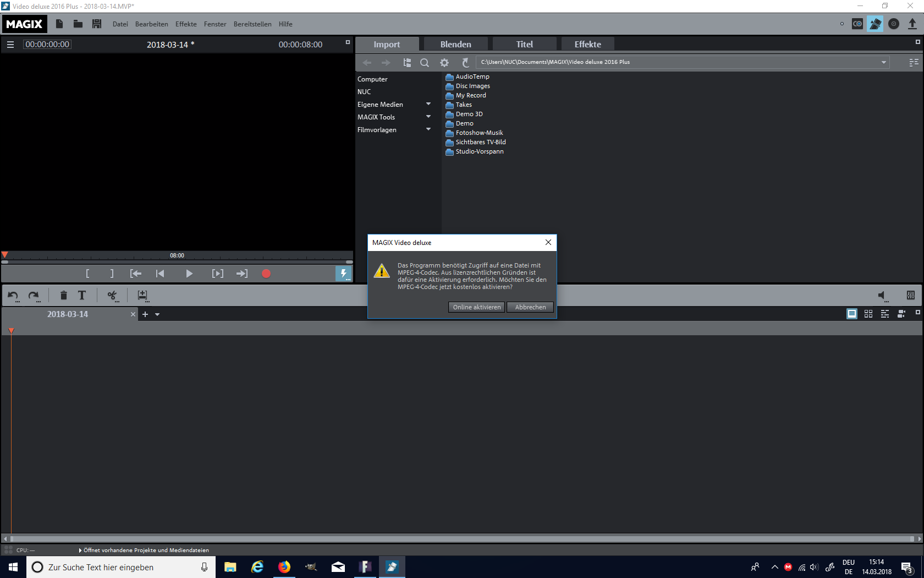Set the range end marker bracket

pyautogui.click(x=112, y=274)
